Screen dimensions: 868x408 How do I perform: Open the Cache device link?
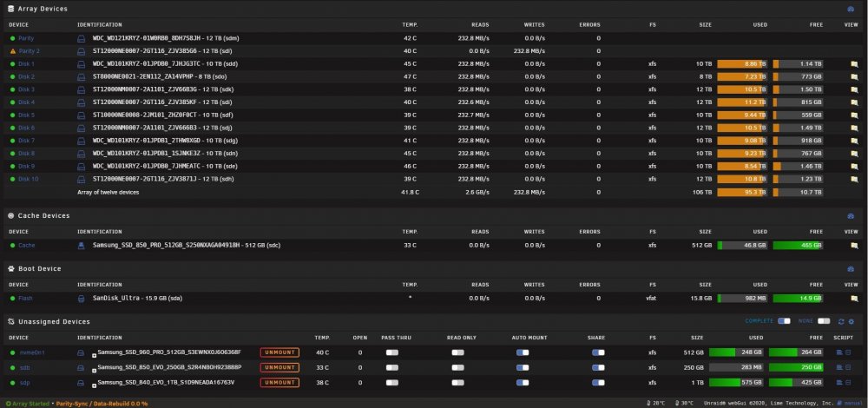point(27,246)
